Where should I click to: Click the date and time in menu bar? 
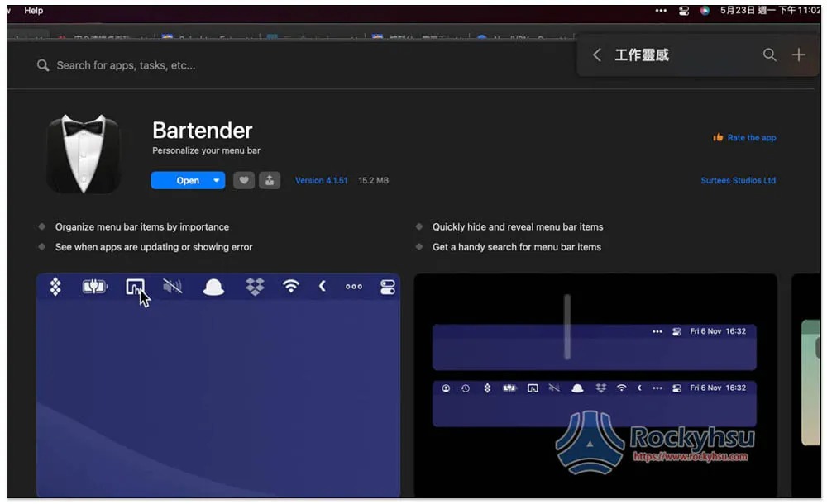[769, 11]
